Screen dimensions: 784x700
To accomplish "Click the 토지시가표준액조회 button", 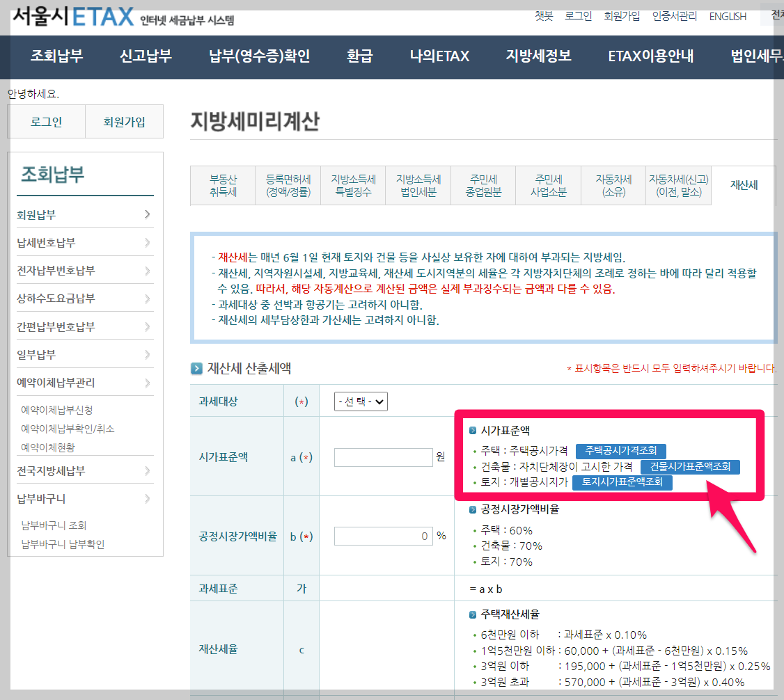I will point(622,482).
